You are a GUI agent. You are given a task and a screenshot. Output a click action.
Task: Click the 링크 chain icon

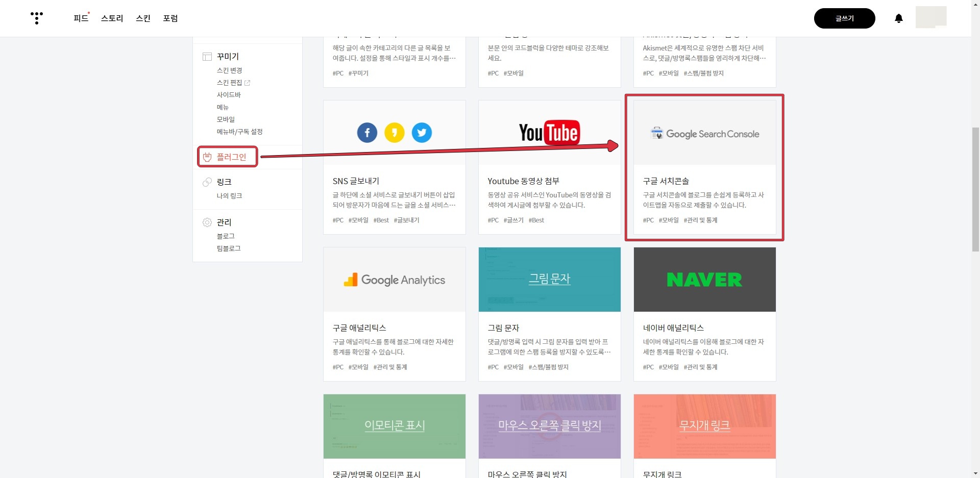tap(207, 182)
